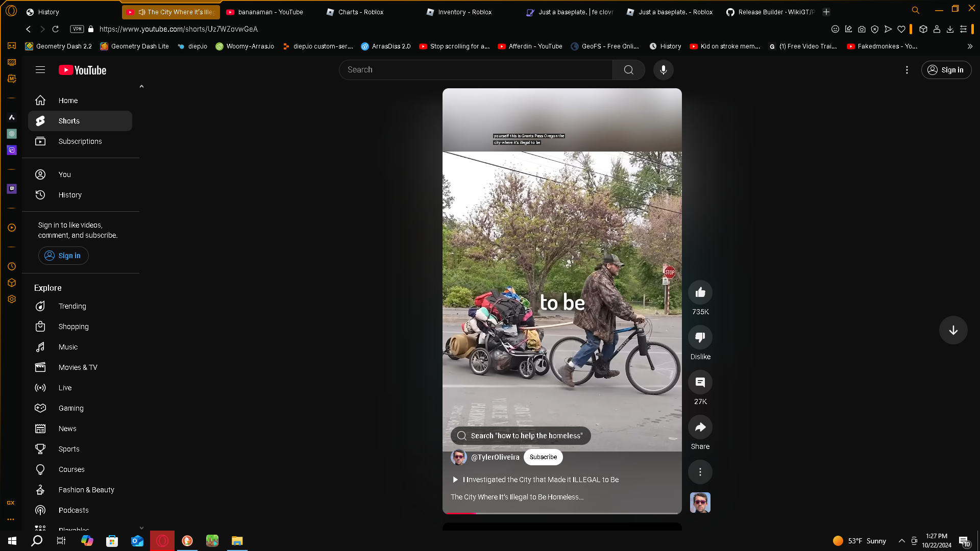Go to next Short with down arrow

953,330
